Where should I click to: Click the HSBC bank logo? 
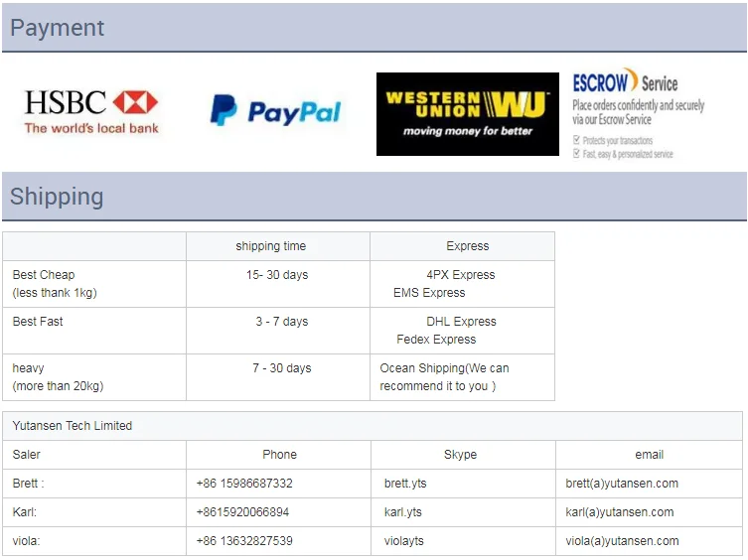(91, 111)
